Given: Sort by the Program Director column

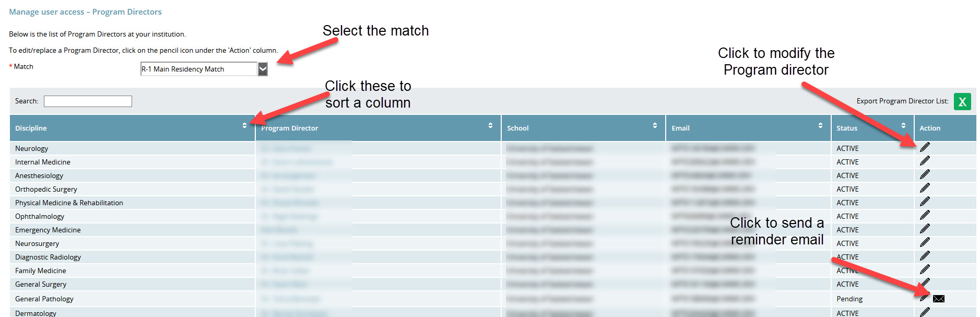Looking at the screenshot, I should pos(490,126).
